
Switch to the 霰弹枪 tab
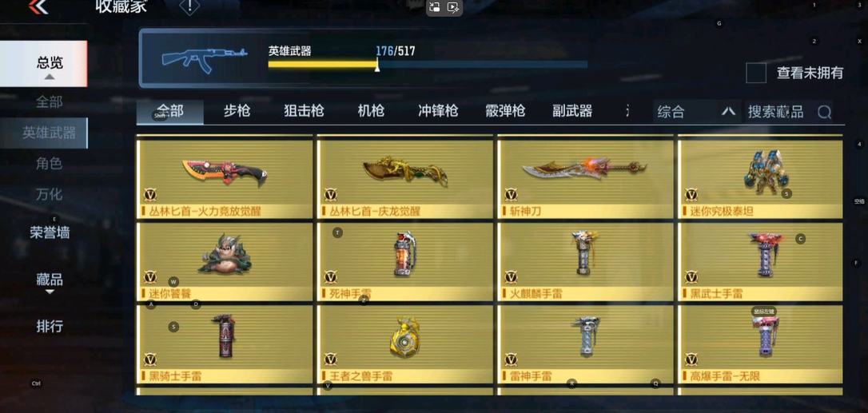tap(505, 111)
